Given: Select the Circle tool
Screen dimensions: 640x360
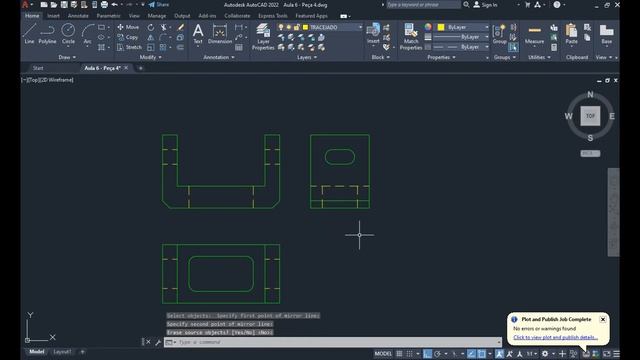Looking at the screenshot, I should (x=68, y=34).
